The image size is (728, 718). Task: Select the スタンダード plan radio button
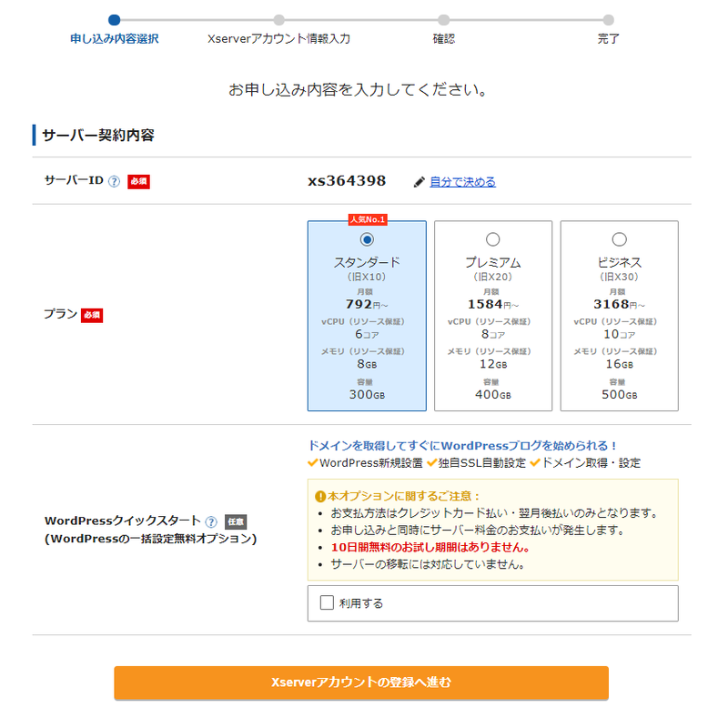point(367,239)
